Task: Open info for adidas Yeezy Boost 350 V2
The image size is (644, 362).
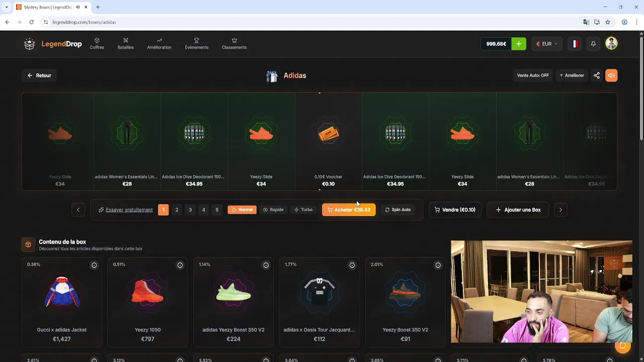Action: (266, 265)
